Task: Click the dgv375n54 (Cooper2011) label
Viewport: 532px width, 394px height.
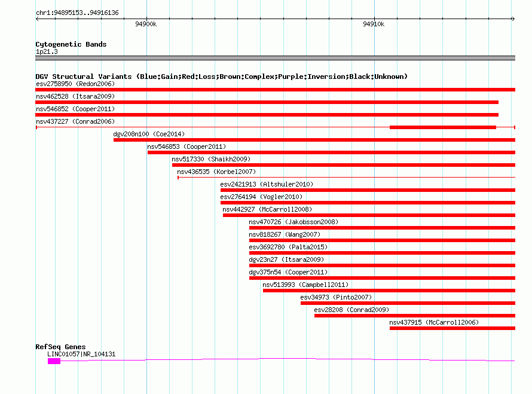Action: 288,272
